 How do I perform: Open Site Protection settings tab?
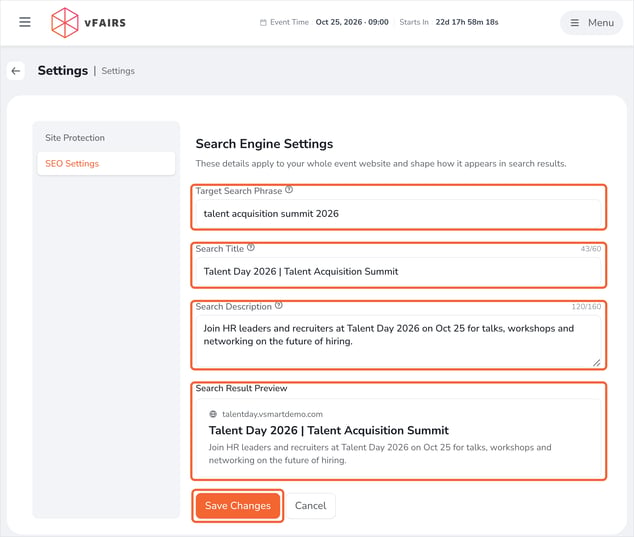(106, 137)
